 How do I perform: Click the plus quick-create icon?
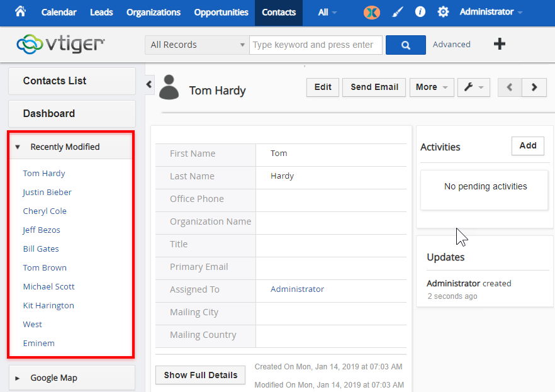500,44
